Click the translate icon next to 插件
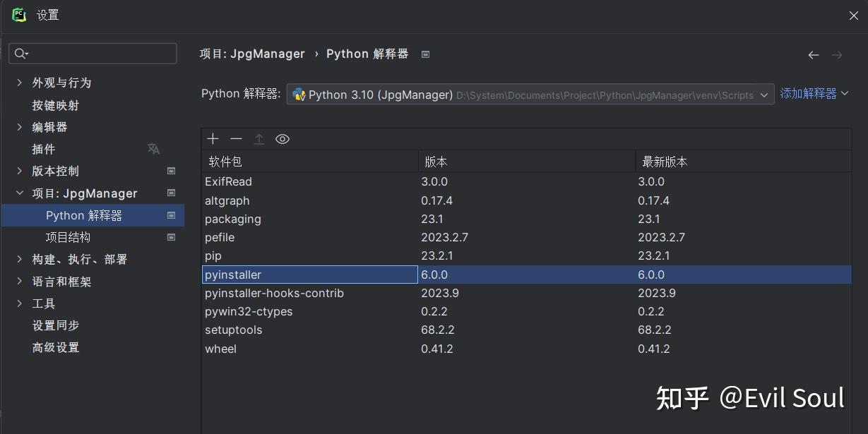This screenshot has width=868, height=434. click(153, 149)
